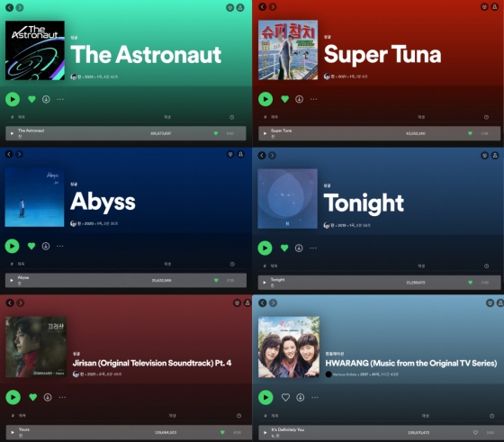Open more options for HWARANG album
504x442 pixels.
[x=315, y=397]
